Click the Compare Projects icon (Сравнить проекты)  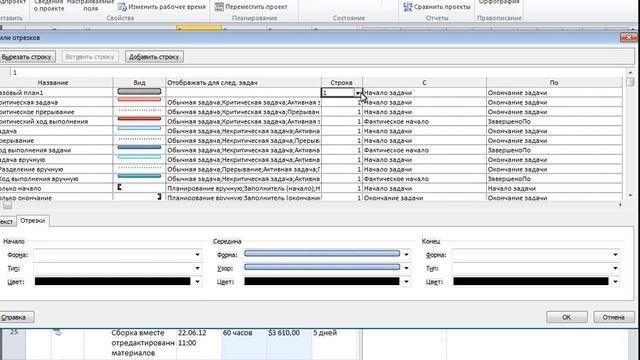(407, 7)
